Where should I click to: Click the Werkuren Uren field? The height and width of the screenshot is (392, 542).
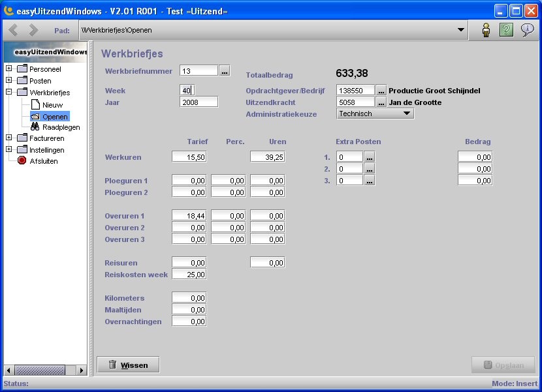(x=268, y=157)
